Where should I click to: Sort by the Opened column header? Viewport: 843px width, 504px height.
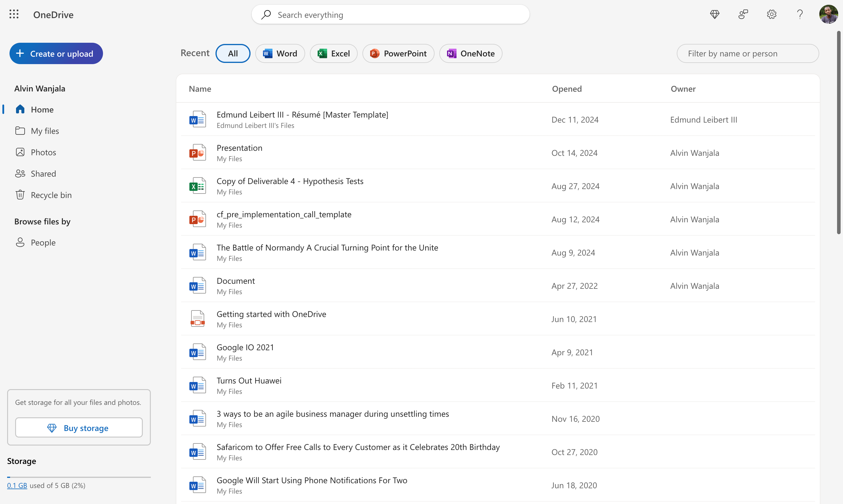coord(567,89)
